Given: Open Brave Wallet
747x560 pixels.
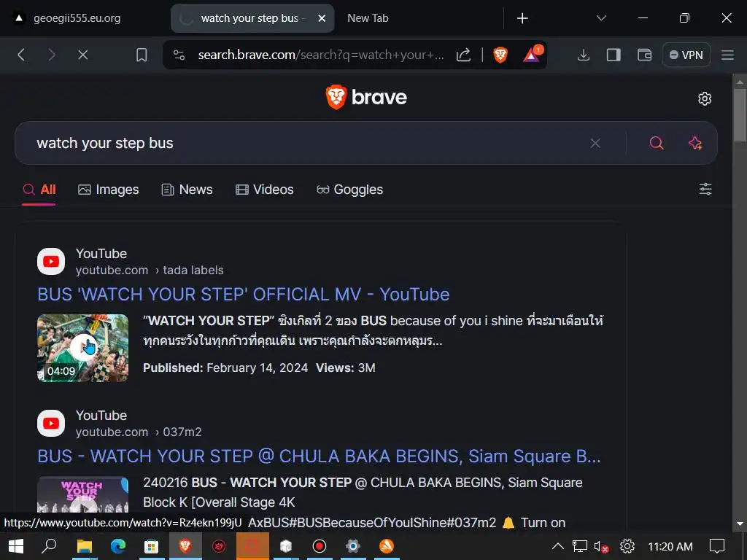Looking at the screenshot, I should point(645,55).
